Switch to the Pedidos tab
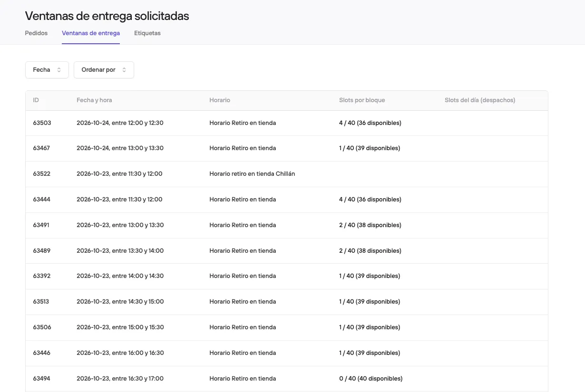 pos(36,33)
